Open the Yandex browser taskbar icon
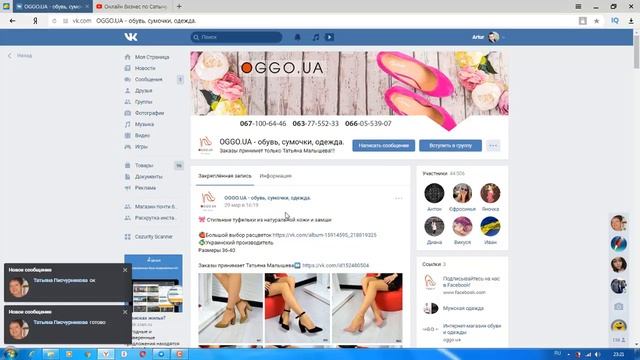This screenshot has height=360, width=640. click(106, 354)
